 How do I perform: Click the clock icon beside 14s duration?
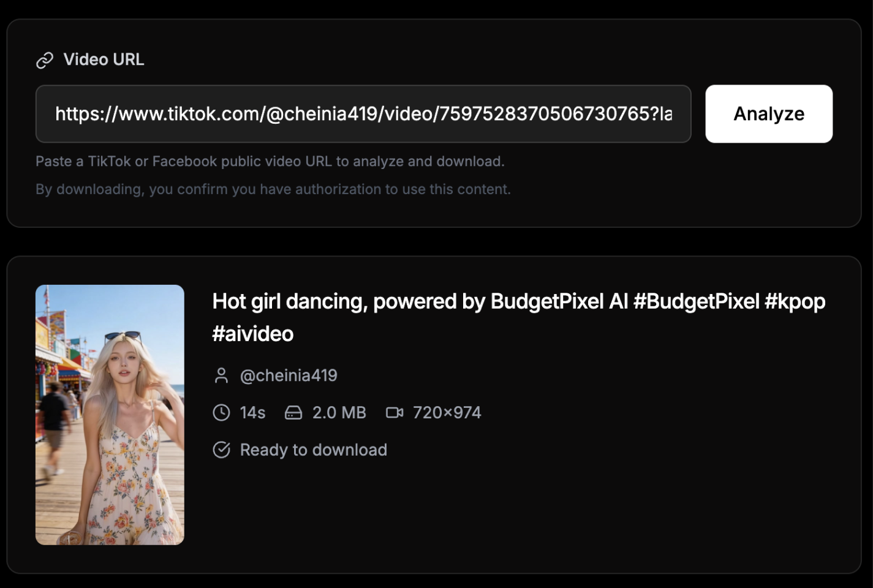coord(221,413)
